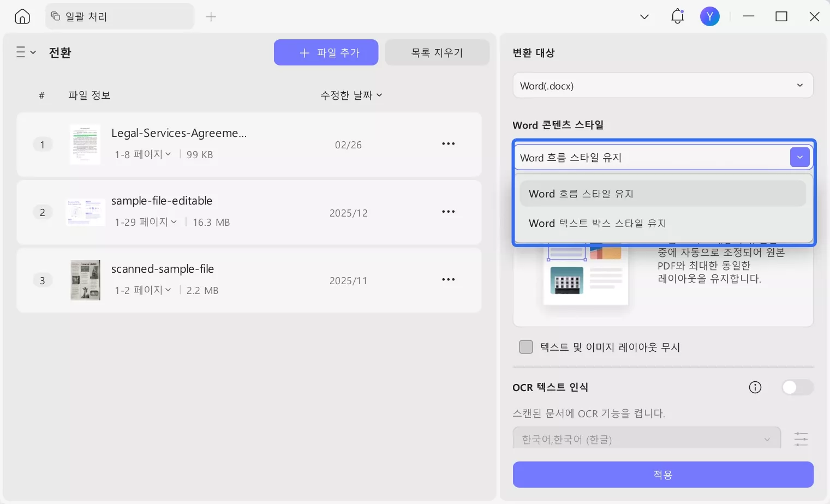Open the hamburger menu beside 전환
The image size is (830, 504).
click(x=25, y=52)
